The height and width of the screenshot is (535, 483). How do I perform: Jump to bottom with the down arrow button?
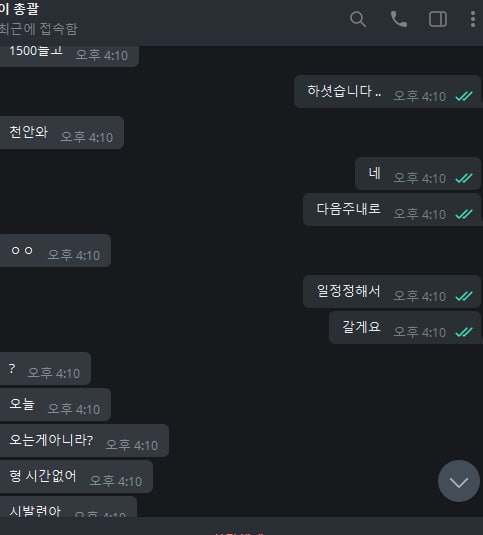[x=459, y=481]
